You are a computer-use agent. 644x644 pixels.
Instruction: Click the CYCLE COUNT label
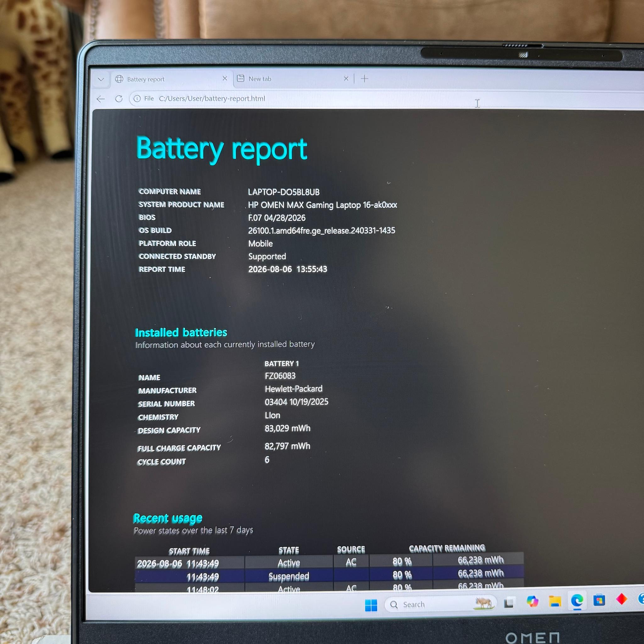[162, 462]
